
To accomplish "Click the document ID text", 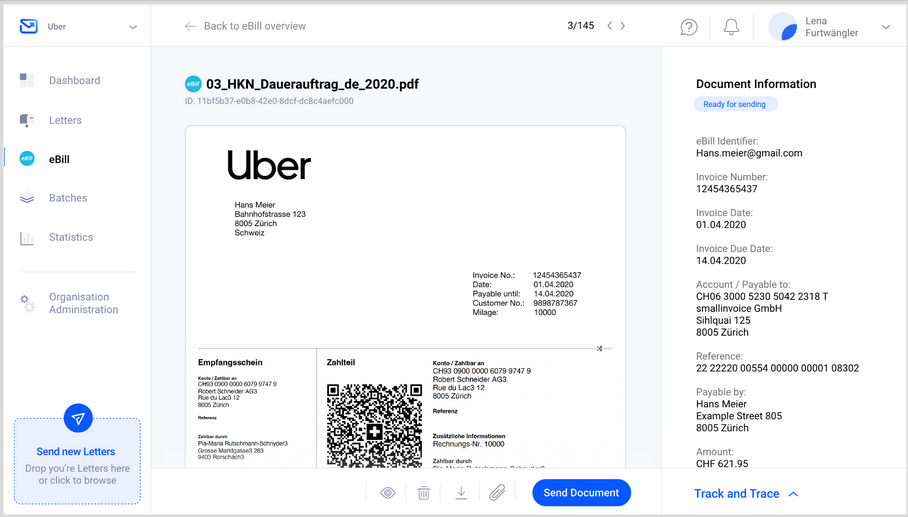I will [x=269, y=101].
